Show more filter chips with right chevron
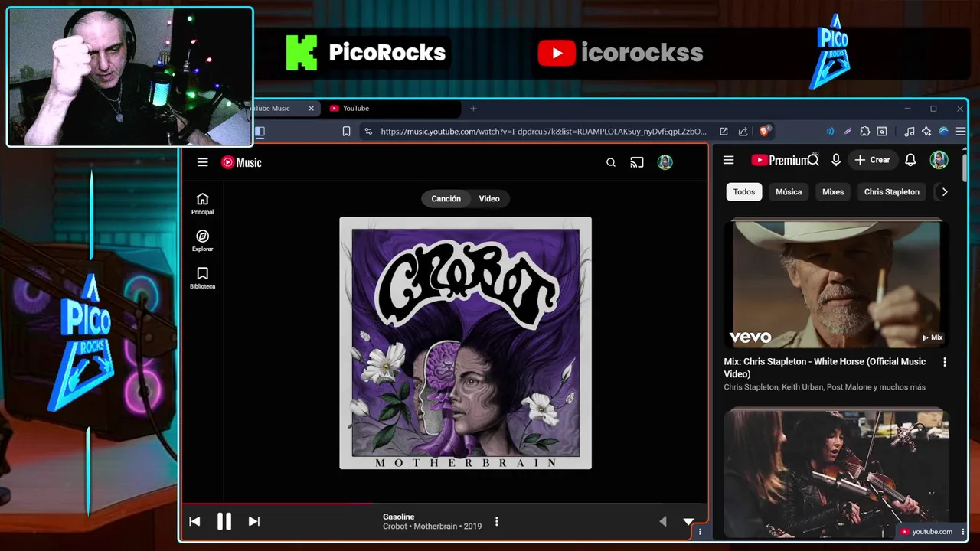This screenshot has height=551, width=980. pos(944,192)
